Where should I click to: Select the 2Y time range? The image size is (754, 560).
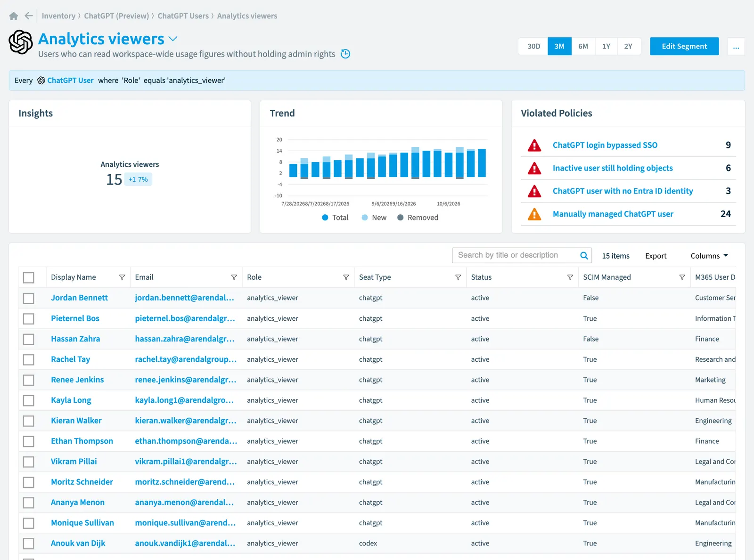tap(629, 46)
